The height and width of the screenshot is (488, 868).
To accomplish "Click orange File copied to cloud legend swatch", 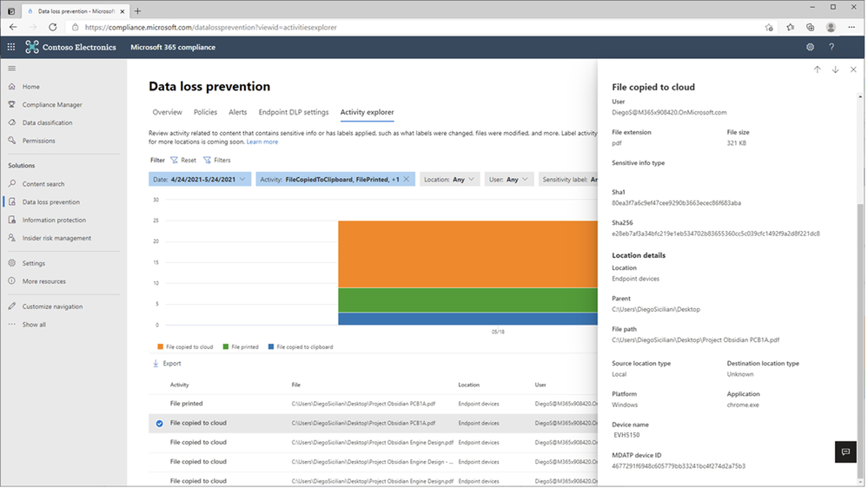I will point(160,346).
